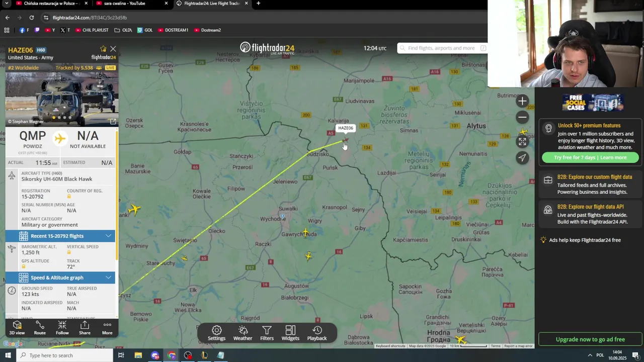Screen dimensions: 644x362
Task: Open the Weather overlay options
Action: 243,333
